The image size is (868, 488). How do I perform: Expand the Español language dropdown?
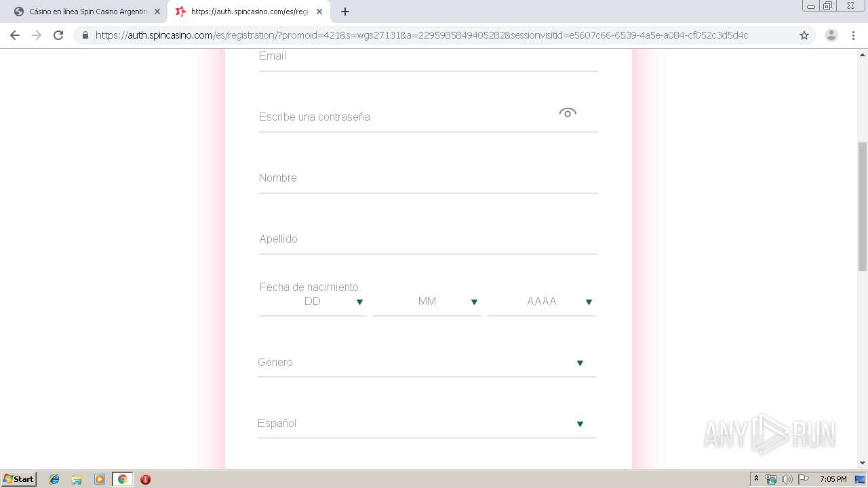point(427,424)
